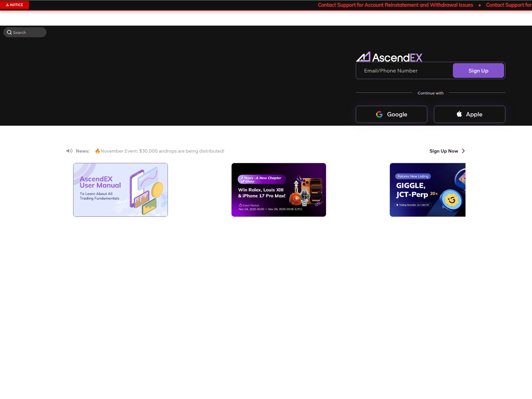
Task: Click the Search box
Action: click(x=25, y=32)
